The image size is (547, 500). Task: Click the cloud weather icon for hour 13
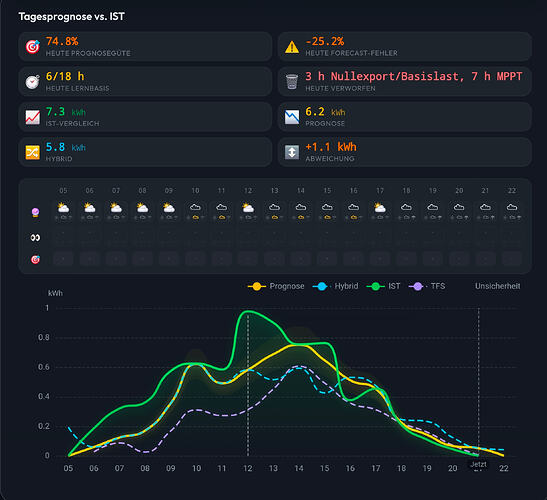point(274,207)
